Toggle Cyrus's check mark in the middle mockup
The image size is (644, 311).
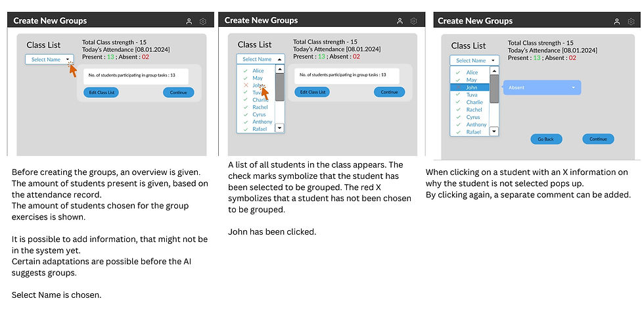coord(245,114)
